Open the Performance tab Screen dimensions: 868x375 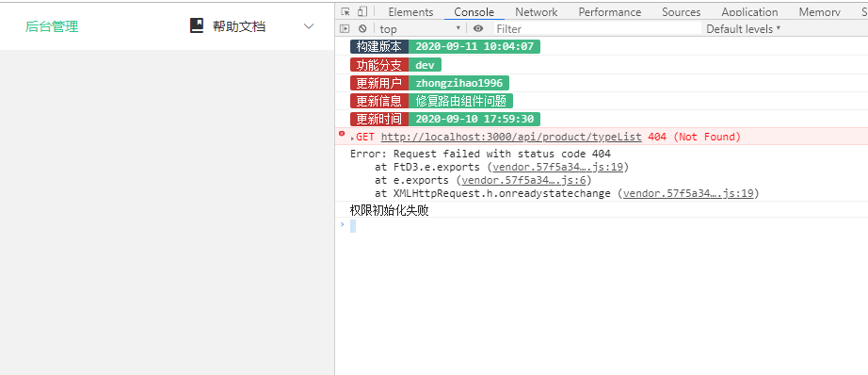[609, 11]
